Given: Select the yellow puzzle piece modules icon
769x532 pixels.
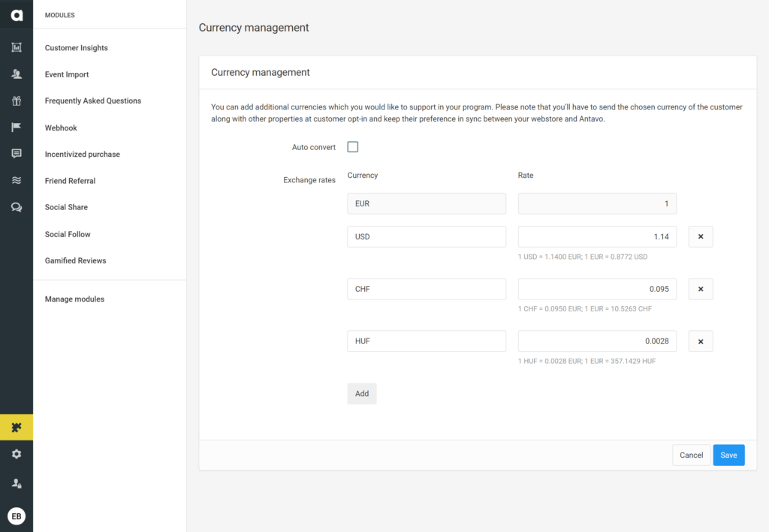Looking at the screenshot, I should [17, 428].
